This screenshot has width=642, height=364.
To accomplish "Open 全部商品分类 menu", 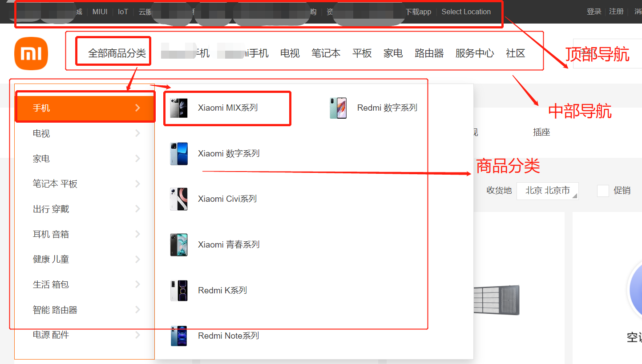I will pos(117,53).
